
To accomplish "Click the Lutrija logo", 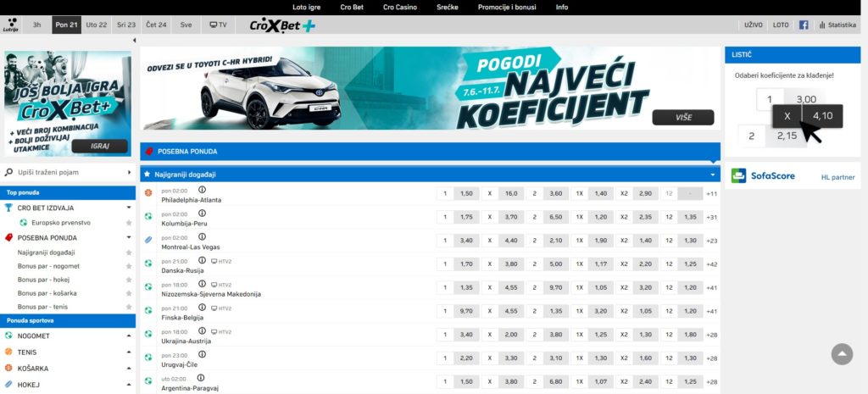I will [x=10, y=25].
